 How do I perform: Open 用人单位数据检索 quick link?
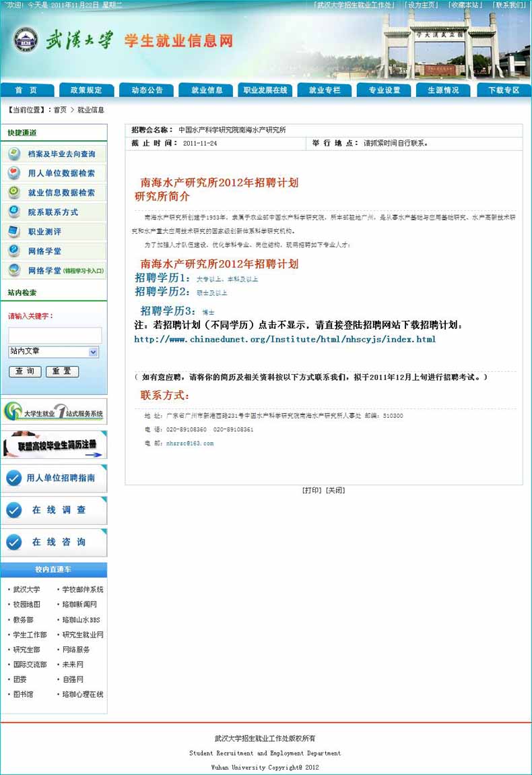pyautogui.click(x=61, y=173)
